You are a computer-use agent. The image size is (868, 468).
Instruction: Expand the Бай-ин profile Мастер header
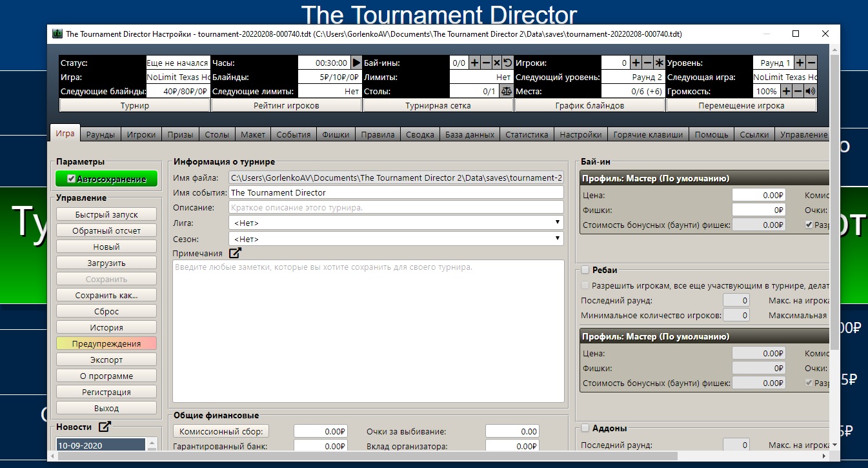[x=703, y=179]
